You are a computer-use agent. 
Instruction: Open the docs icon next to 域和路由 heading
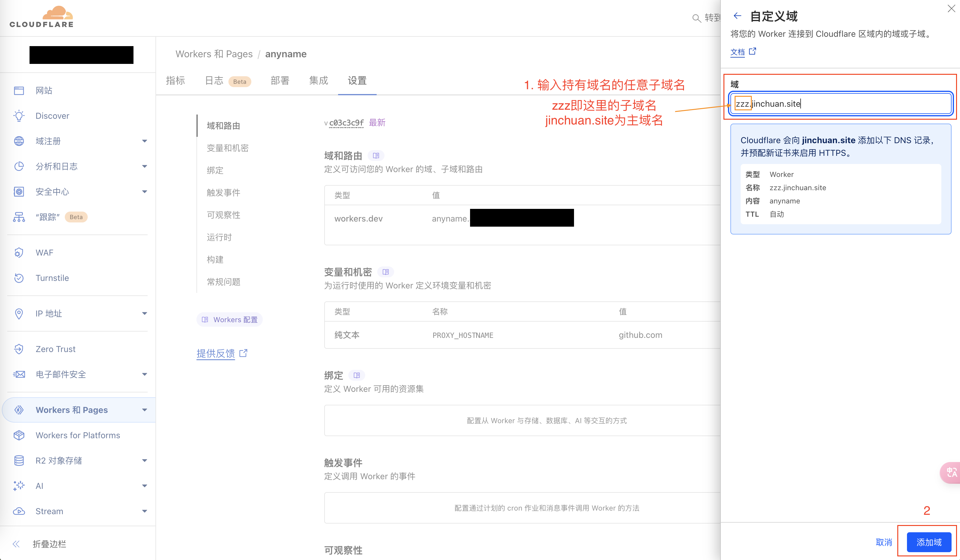[x=376, y=156]
